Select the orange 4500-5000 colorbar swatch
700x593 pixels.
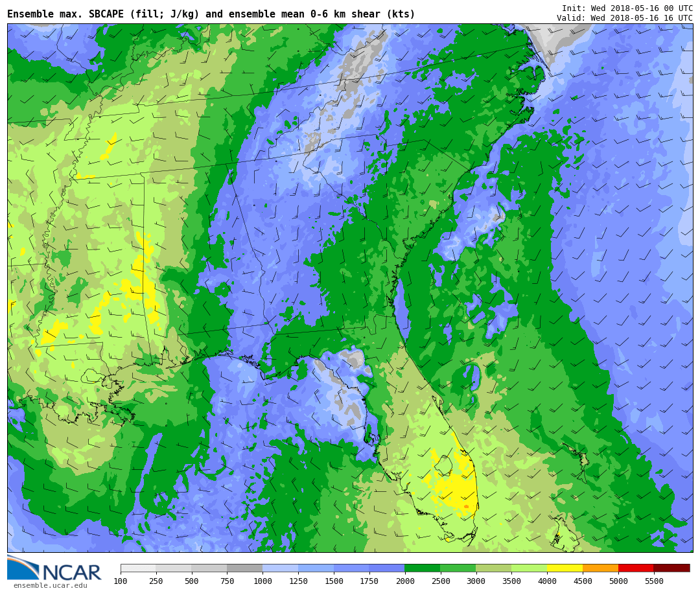(600, 568)
